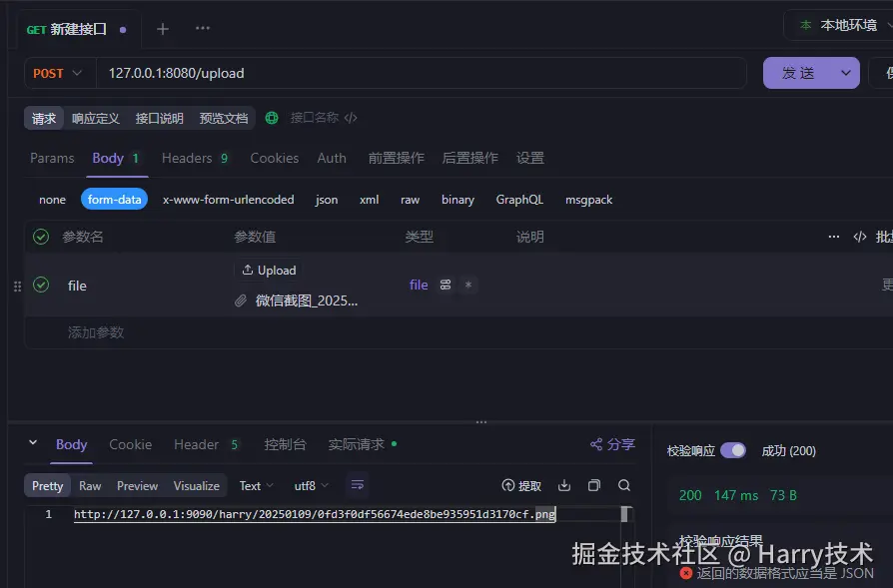Image resolution: width=893 pixels, height=588 pixels.
Task: Open the Text format dropdown
Action: click(257, 485)
